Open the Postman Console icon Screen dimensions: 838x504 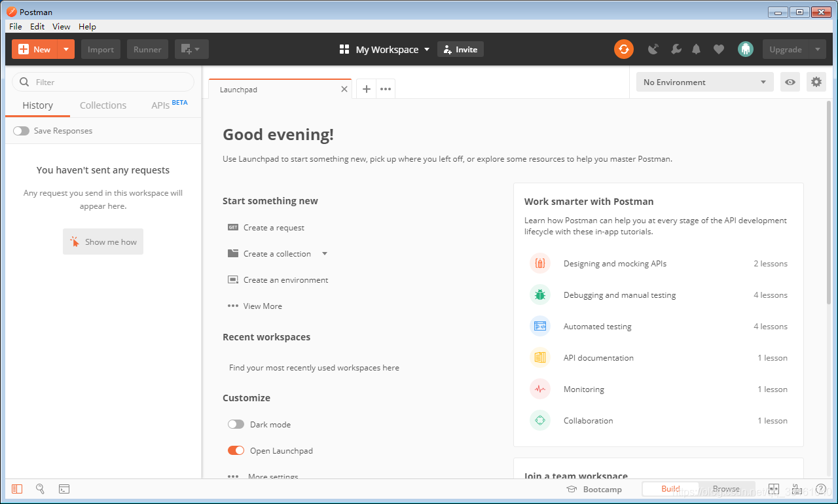tap(64, 489)
